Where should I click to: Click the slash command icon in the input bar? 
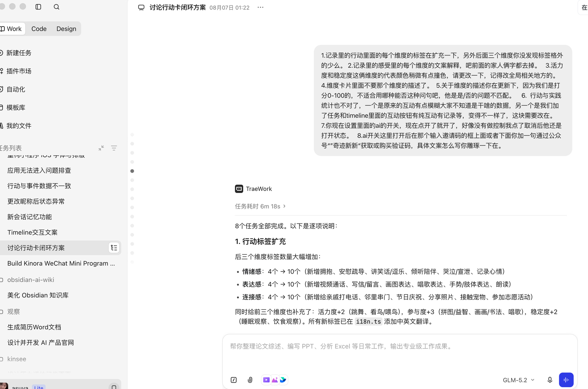coord(234,380)
